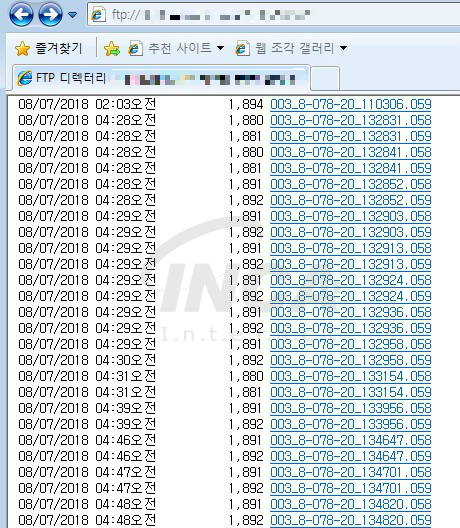Screen dimensions: 460x528
Task: Open file 003_8-078-20_134647.058
Action: point(351,440)
